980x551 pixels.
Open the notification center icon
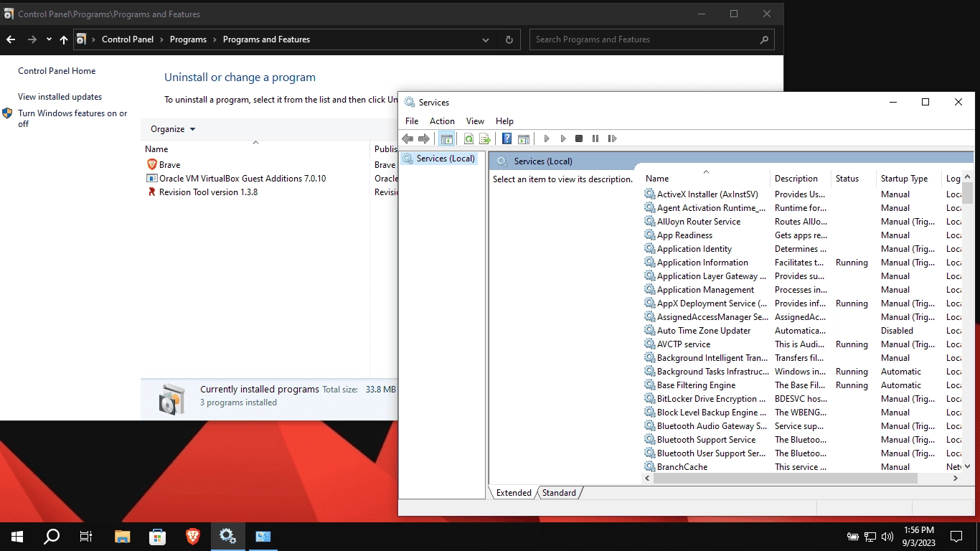pyautogui.click(x=956, y=536)
